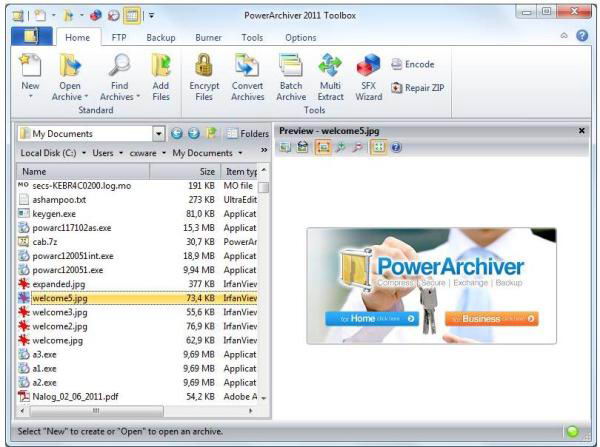Open the Encrypt Files tool
Image resolution: width=600 pixels, height=447 pixels.
point(204,77)
